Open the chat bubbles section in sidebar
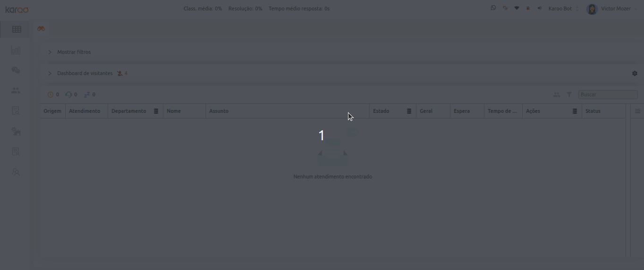Viewport: 644px width, 270px height. coord(16,70)
